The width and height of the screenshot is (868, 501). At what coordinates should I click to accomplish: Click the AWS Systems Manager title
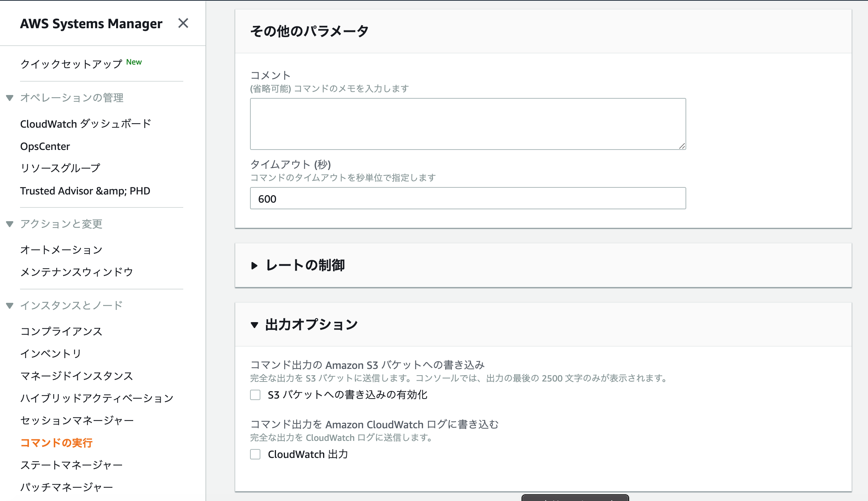(91, 23)
